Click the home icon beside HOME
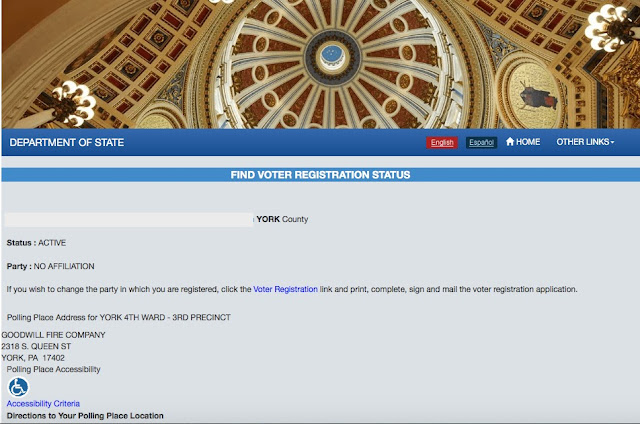Screen dimensions: 640x424 click(x=510, y=142)
